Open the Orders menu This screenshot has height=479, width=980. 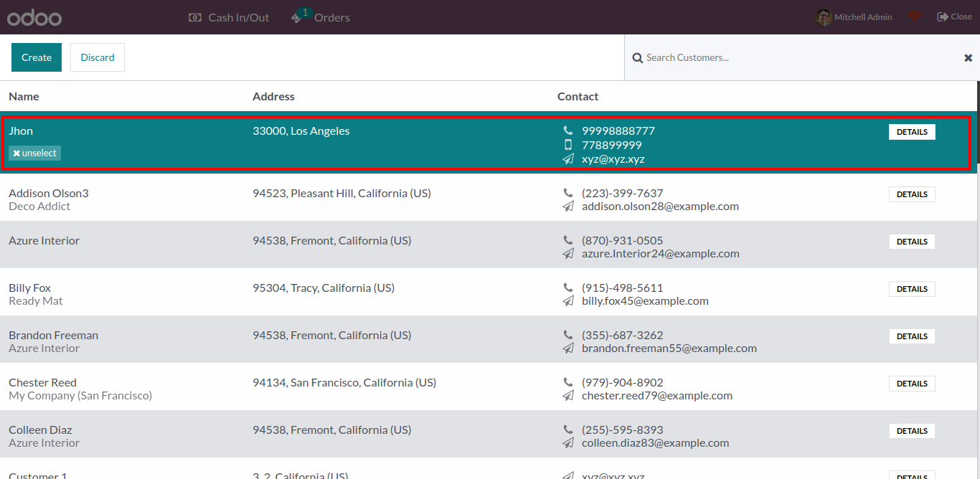[x=321, y=17]
